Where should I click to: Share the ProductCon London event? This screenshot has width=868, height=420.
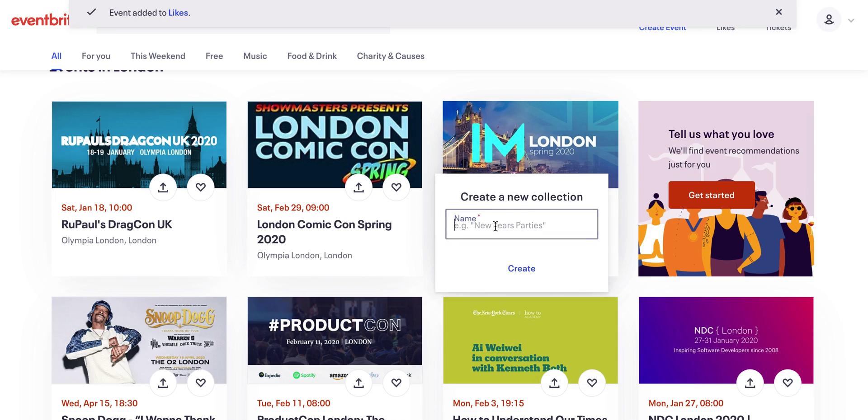pyautogui.click(x=359, y=383)
